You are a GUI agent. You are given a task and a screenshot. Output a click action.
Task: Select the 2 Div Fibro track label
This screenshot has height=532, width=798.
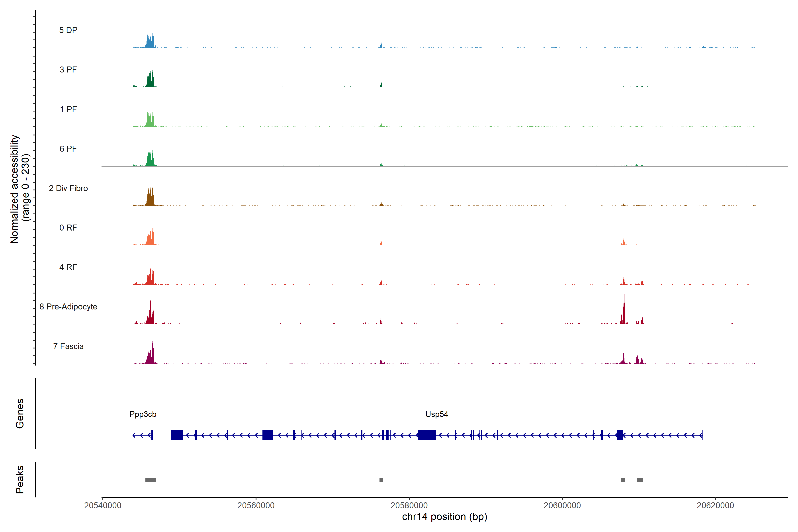68,188
